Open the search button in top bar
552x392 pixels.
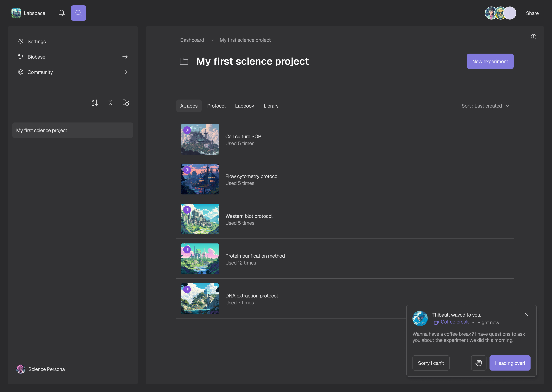pyautogui.click(x=78, y=13)
